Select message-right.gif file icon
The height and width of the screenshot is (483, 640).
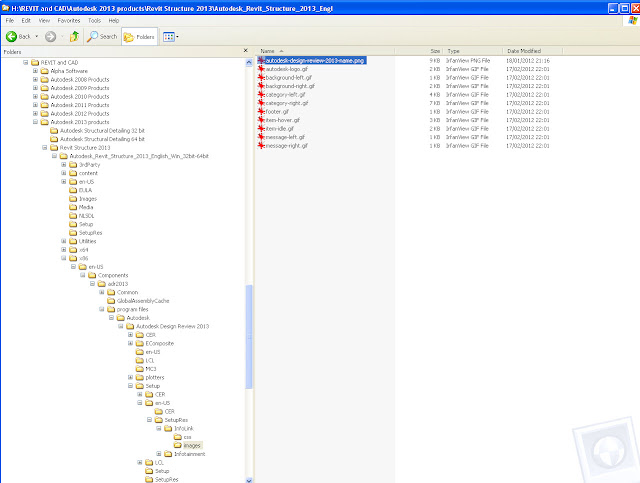pos(261,146)
